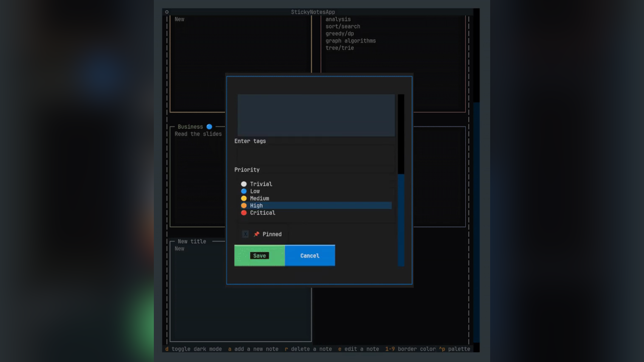Click the blue Low priority dot
Viewport: 644px width, 362px height.
244,191
